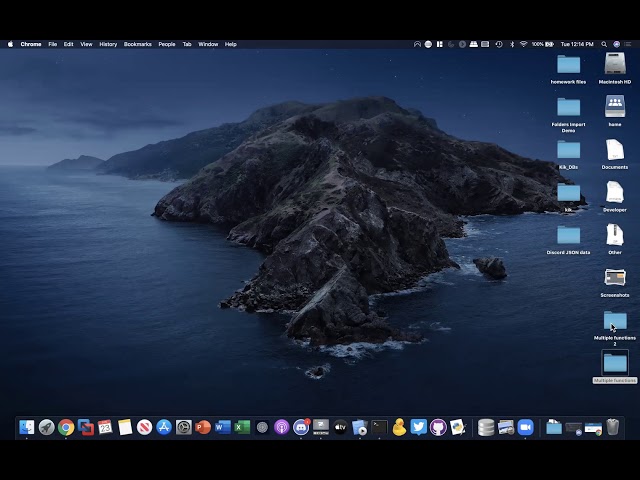
Task: Click the clock showing Tue 12:14 PM
Action: click(577, 44)
